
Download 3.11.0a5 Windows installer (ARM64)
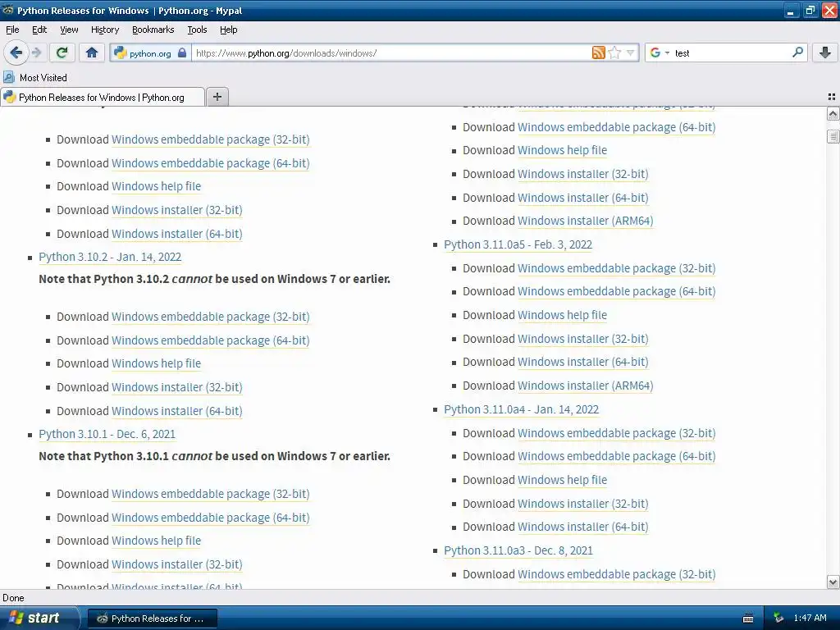coord(586,386)
